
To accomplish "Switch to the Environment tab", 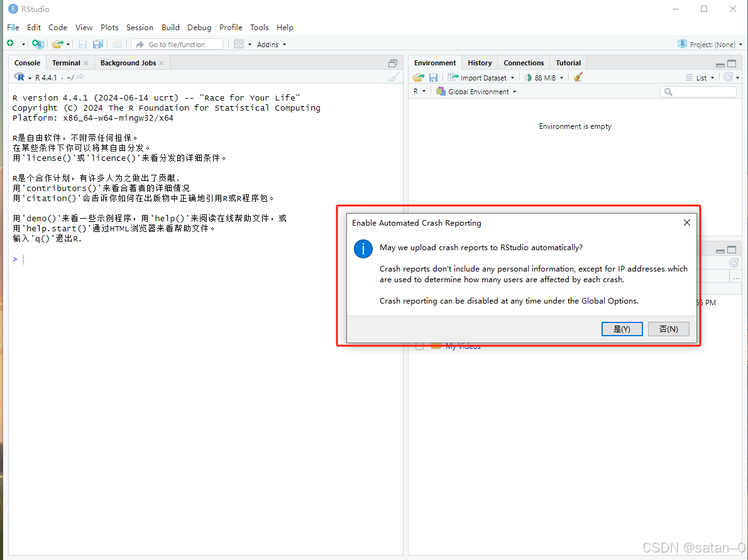I will pos(434,63).
